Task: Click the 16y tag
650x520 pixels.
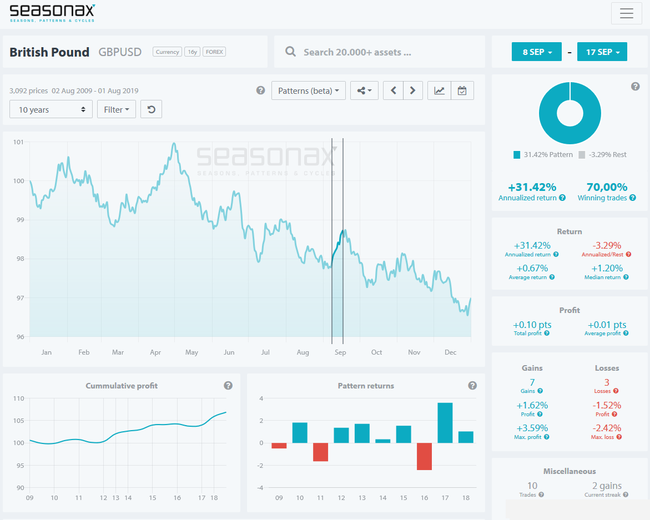Action: 192,52
